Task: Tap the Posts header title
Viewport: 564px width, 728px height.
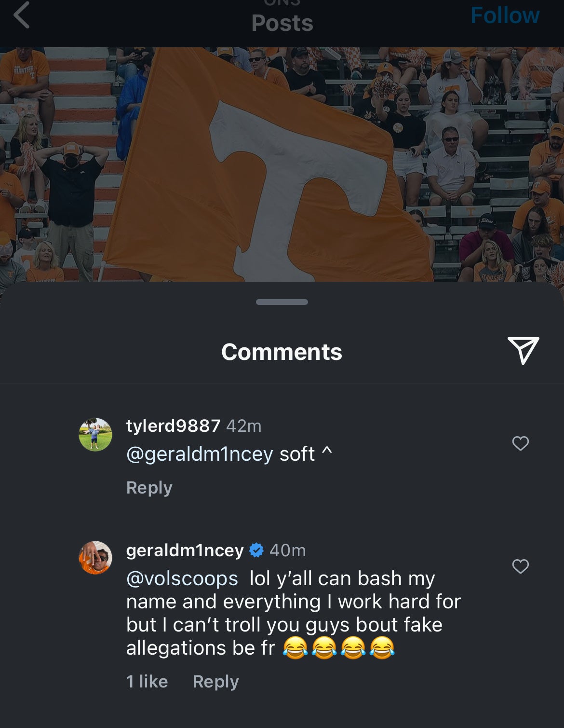Action: (x=282, y=23)
